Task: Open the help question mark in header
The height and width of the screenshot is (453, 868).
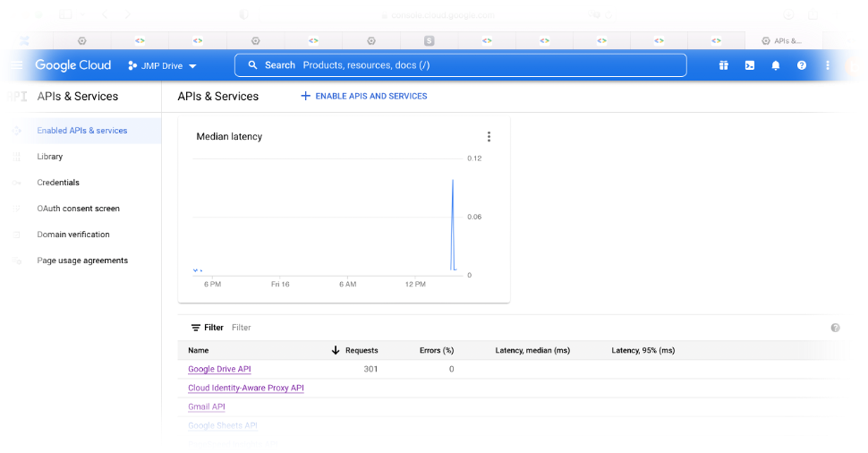Action: (802, 65)
